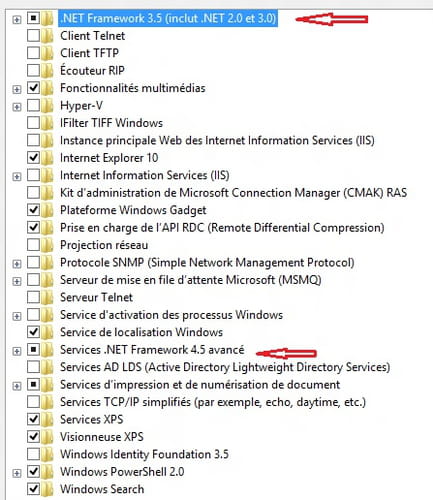Screen dimensions: 433x500
Task: Click the folder icon beside Internet Explorer 10
Action: pyautogui.click(x=48, y=158)
